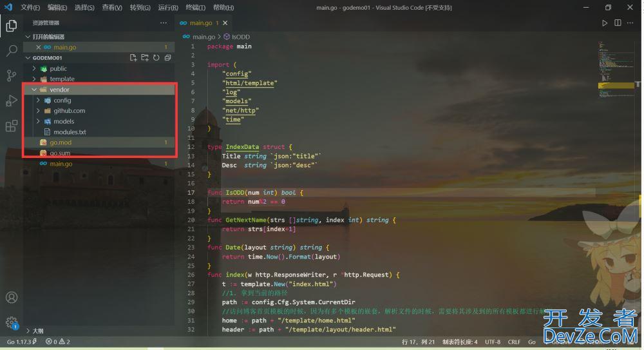Screen dimensions: 644x350
Task: Click errors and warnings status indicator
Action: click(58, 342)
